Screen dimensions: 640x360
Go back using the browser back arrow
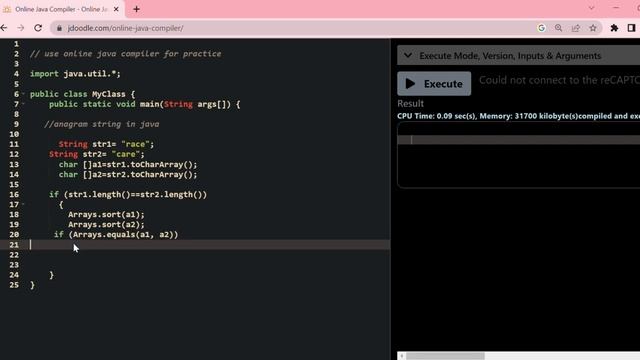[x=4, y=28]
